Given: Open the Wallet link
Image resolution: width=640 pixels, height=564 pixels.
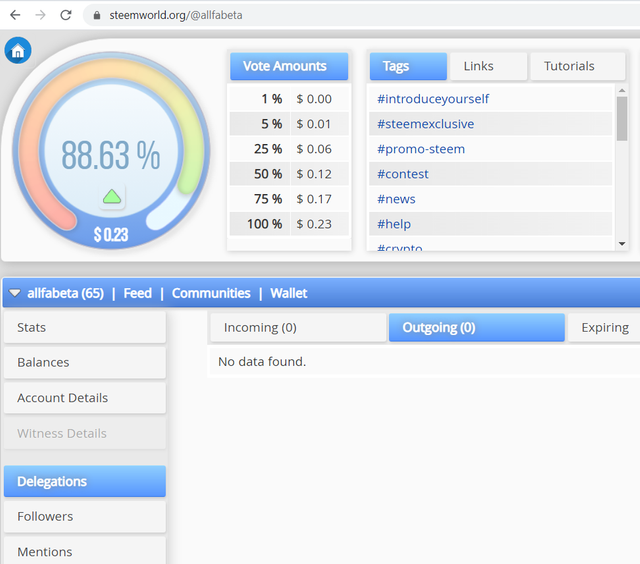Looking at the screenshot, I should (289, 293).
